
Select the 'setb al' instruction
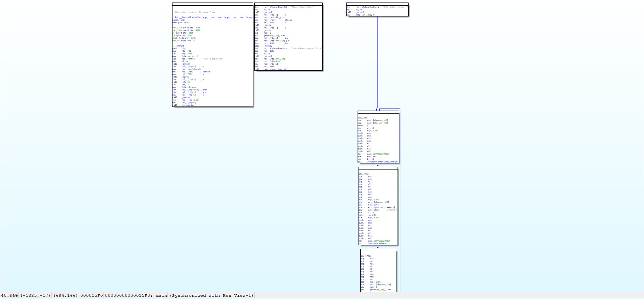[x=364, y=125]
